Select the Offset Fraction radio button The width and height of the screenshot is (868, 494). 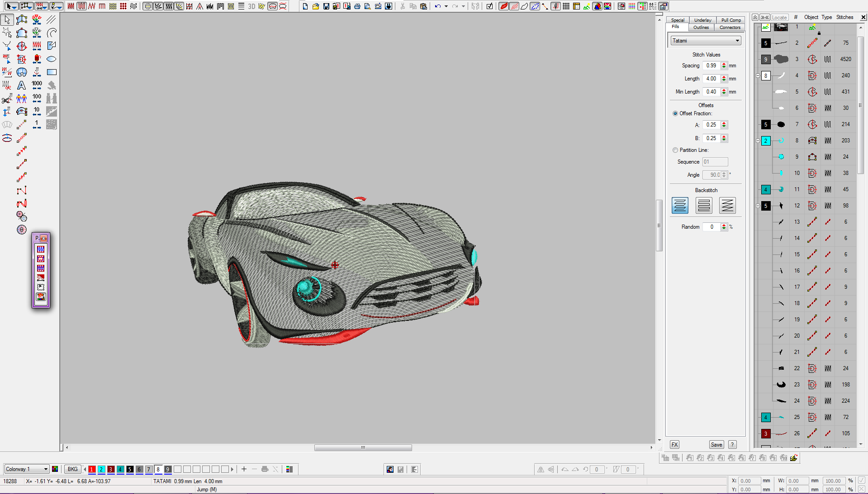point(675,113)
